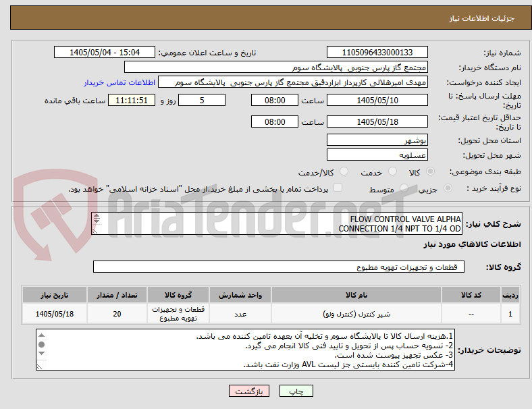
Task: Click the تاریخ نیاز column header
Action: pyautogui.click(x=55, y=295)
